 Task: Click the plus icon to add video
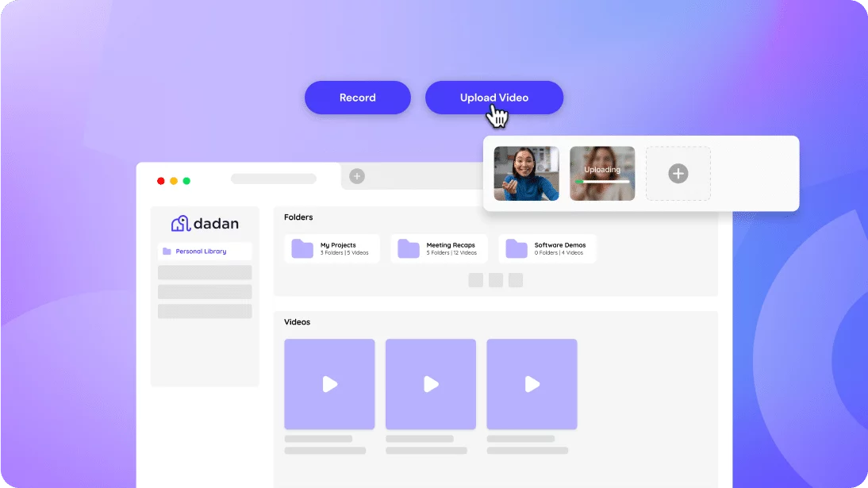678,173
